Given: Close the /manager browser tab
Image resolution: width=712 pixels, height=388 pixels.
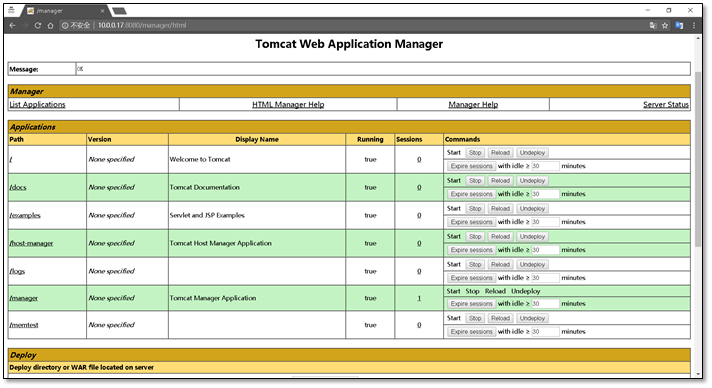Looking at the screenshot, I should (x=102, y=10).
